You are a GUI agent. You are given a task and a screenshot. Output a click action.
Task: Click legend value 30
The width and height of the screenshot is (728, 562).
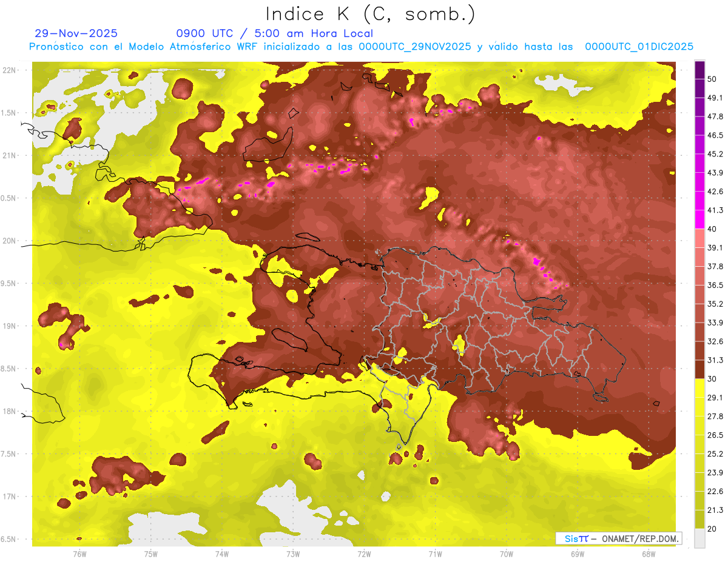[712, 379]
